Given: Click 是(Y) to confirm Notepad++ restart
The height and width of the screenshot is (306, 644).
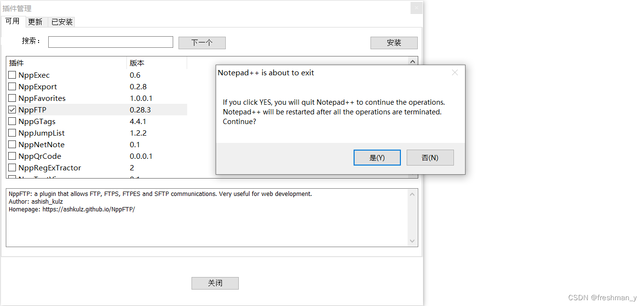Looking at the screenshot, I should point(377,157).
